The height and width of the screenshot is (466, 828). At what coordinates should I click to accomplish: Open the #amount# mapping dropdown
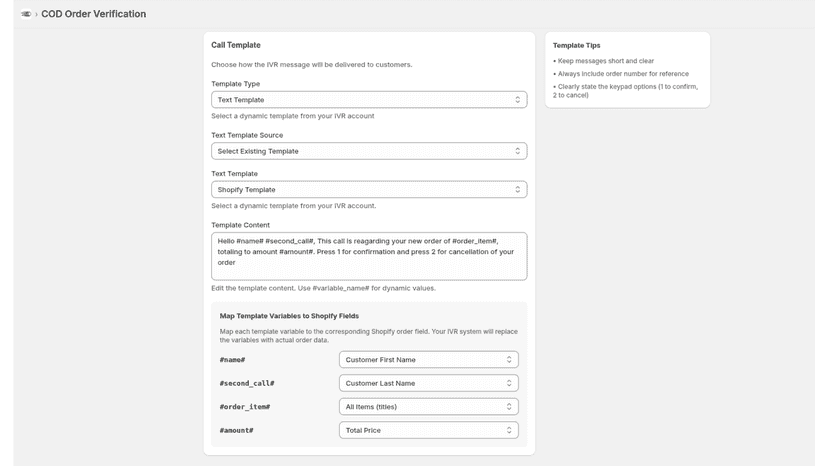(429, 430)
